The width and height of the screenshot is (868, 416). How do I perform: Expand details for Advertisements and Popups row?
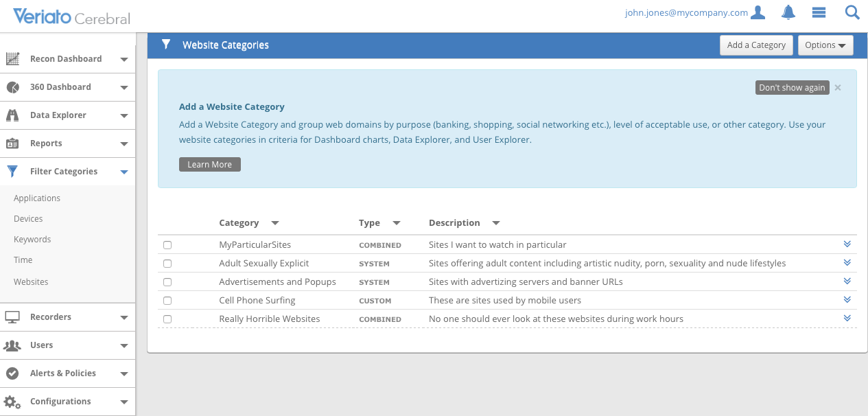(x=847, y=281)
